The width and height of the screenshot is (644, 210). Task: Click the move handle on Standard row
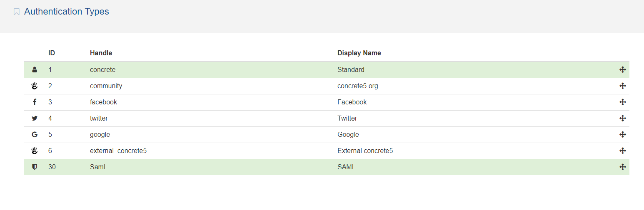coord(623,70)
